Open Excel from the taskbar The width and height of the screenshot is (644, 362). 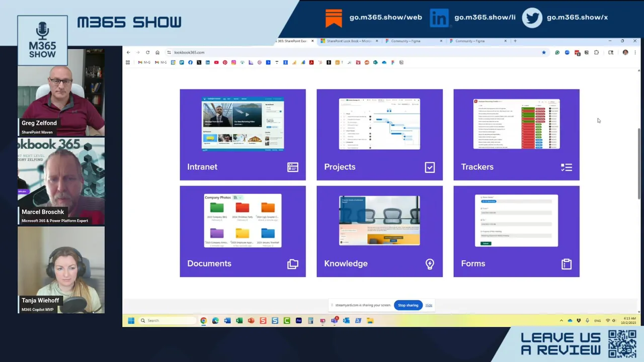239,320
